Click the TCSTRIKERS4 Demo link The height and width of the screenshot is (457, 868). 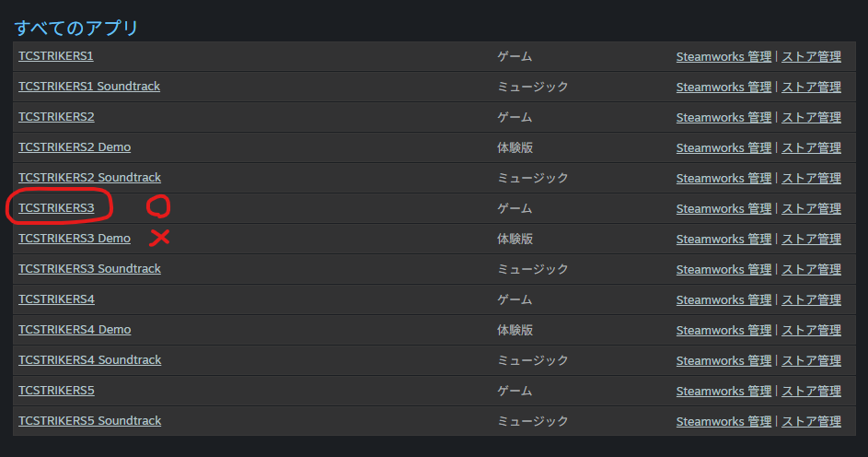click(75, 330)
